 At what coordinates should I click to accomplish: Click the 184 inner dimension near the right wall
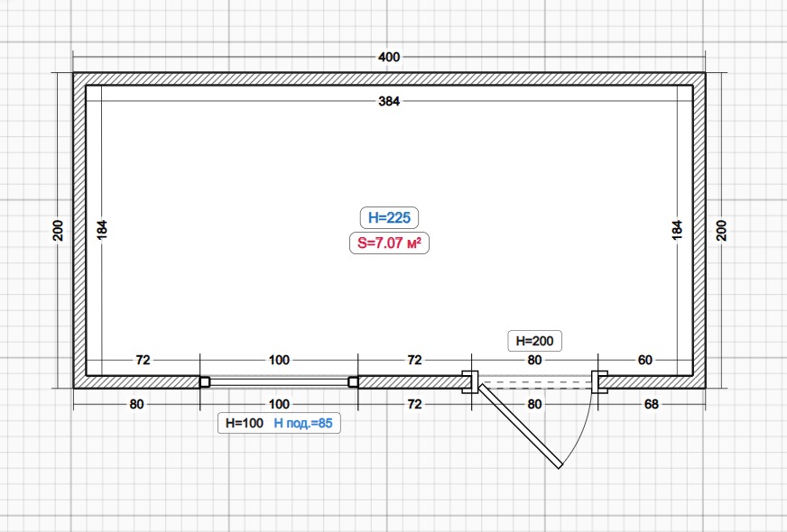click(x=677, y=230)
